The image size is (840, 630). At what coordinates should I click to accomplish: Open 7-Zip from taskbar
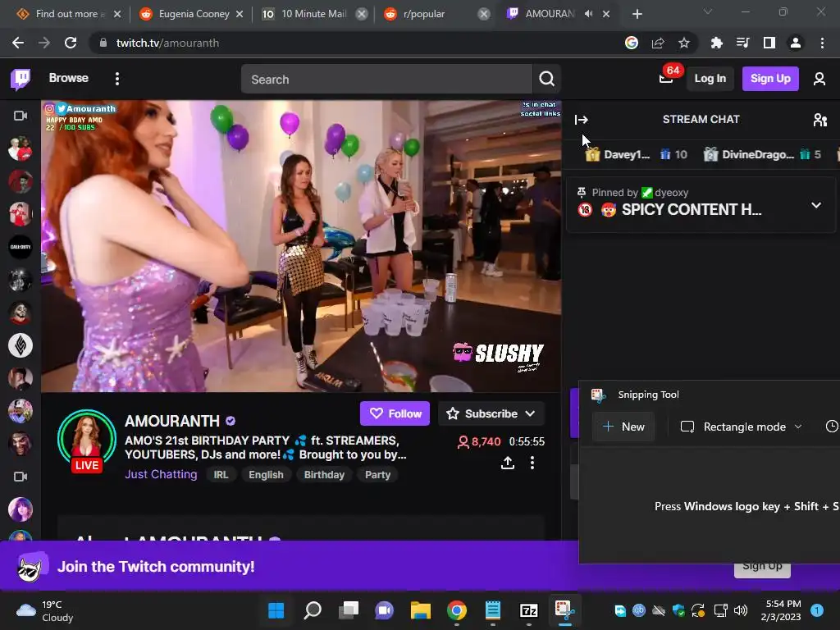click(x=529, y=610)
